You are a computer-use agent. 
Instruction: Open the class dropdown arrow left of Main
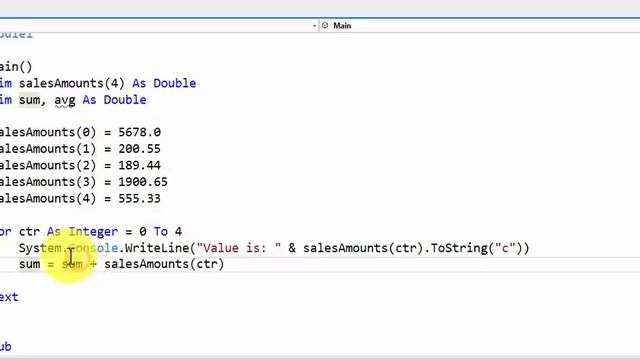click(314, 26)
